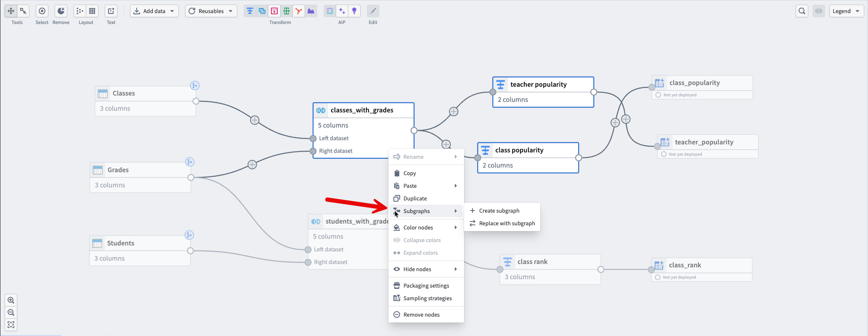The height and width of the screenshot is (336, 868).
Task: Click plus on Classes to classes_with_grades edge
Action: click(255, 120)
